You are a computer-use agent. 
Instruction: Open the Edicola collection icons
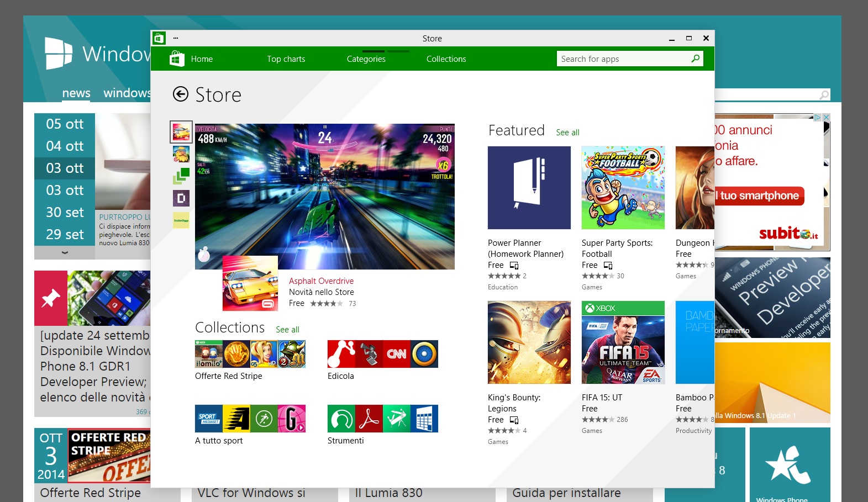tap(383, 354)
